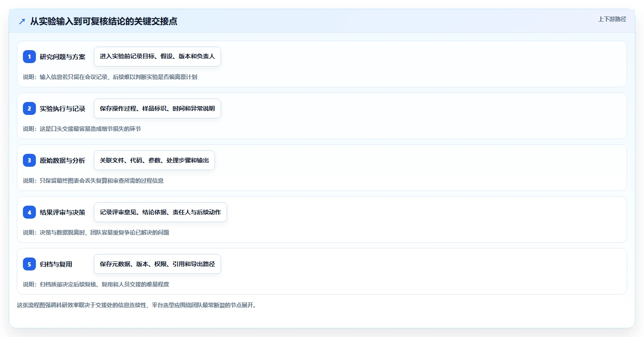Select the title 从实验输入到可复核结论的关键交接点
The width and height of the screenshot is (644, 337).
click(x=104, y=21)
